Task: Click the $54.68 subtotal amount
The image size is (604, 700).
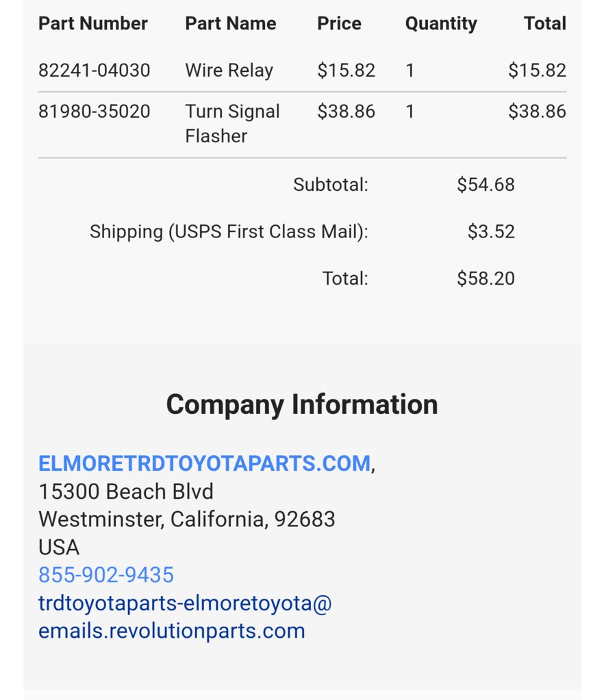Action: pos(486,184)
